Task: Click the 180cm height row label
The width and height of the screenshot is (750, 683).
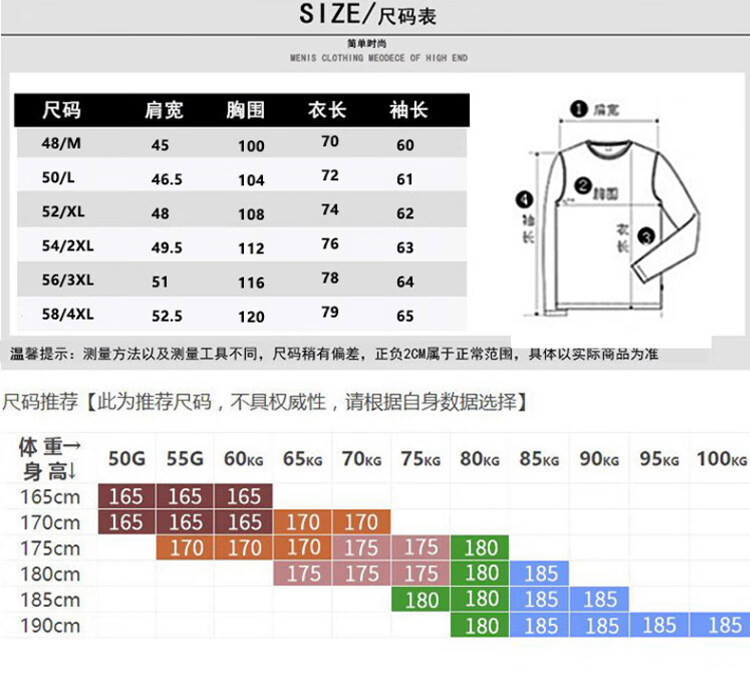Action: [x=50, y=574]
